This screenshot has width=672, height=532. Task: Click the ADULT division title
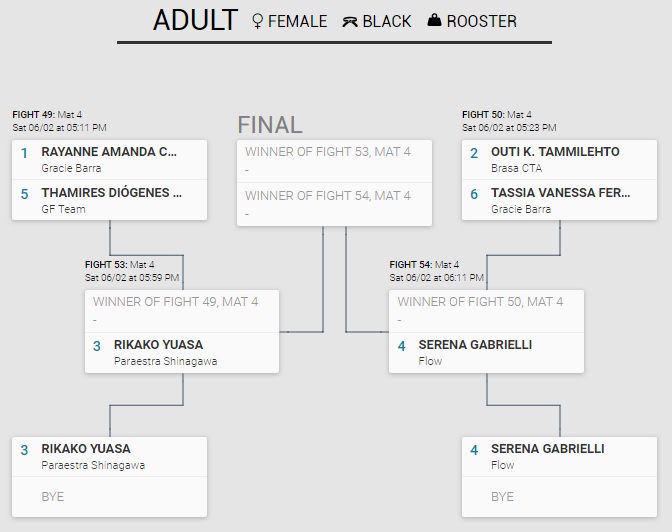[195, 20]
